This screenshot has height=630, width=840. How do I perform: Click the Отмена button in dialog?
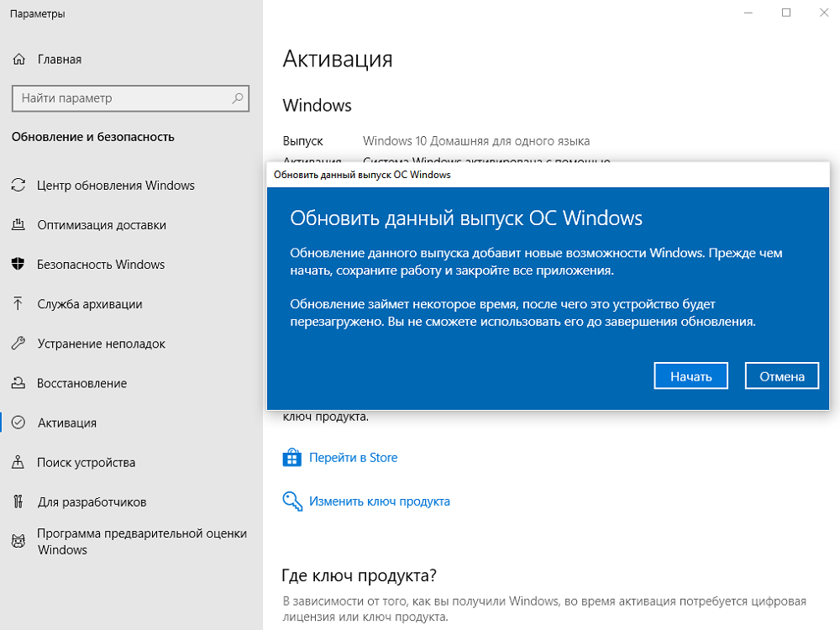781,376
